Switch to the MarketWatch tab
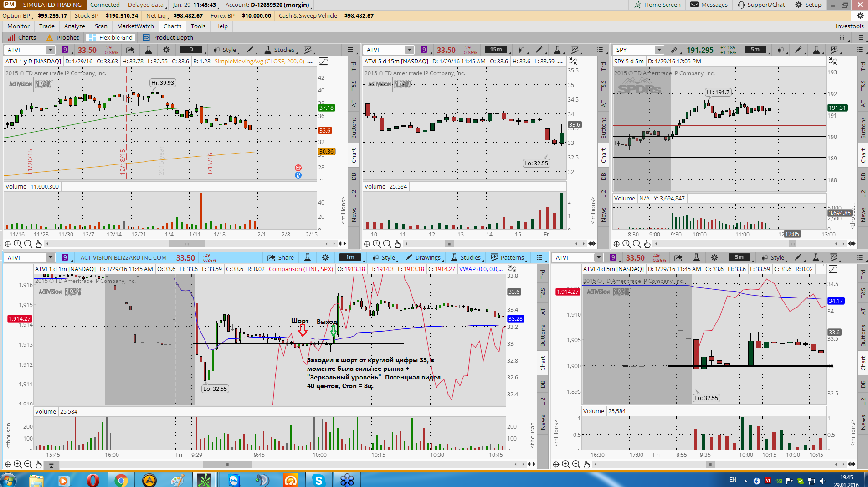This screenshot has width=868, height=487. click(x=135, y=26)
